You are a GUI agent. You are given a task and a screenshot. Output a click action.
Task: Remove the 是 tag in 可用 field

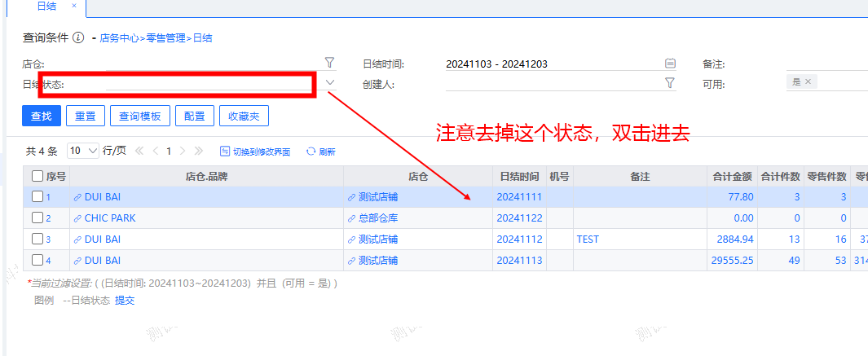(x=808, y=82)
